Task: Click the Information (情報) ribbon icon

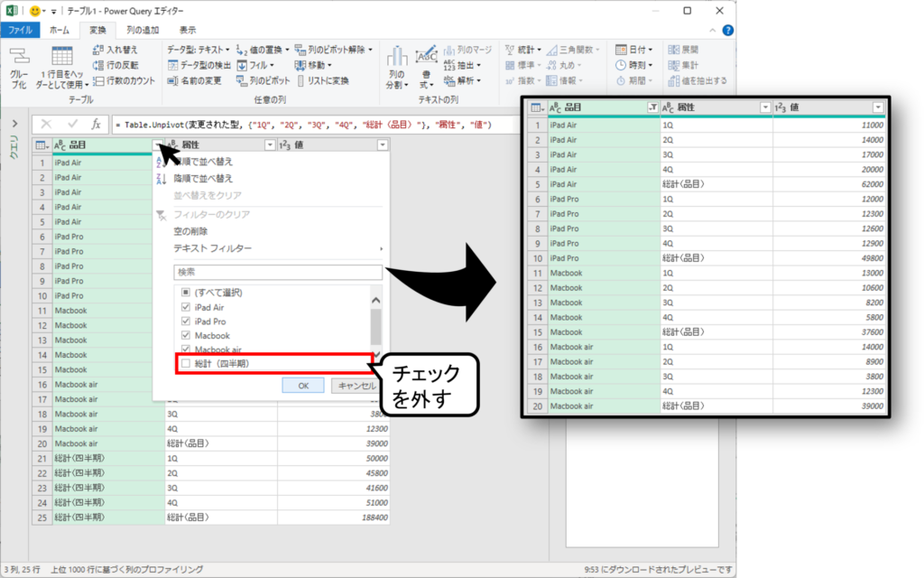Action: click(x=564, y=80)
